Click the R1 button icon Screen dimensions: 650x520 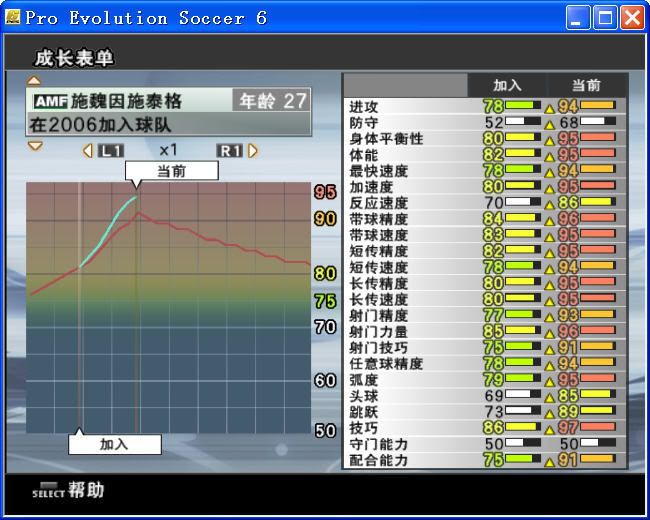point(230,151)
